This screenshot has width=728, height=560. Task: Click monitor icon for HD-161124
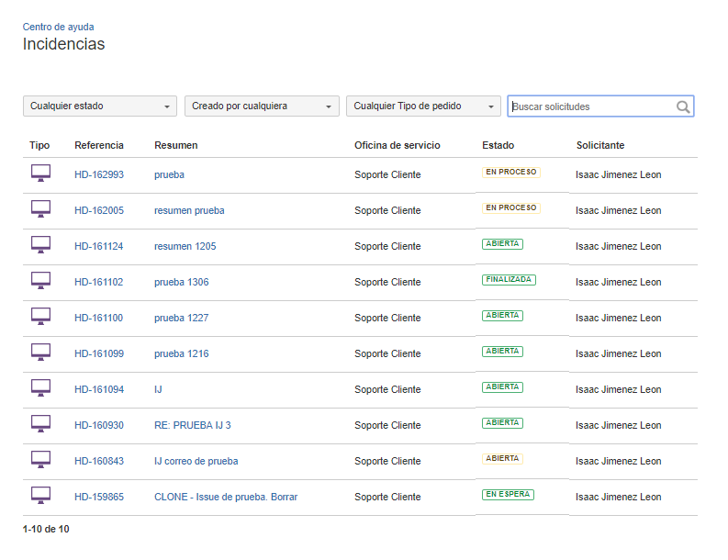(x=41, y=245)
